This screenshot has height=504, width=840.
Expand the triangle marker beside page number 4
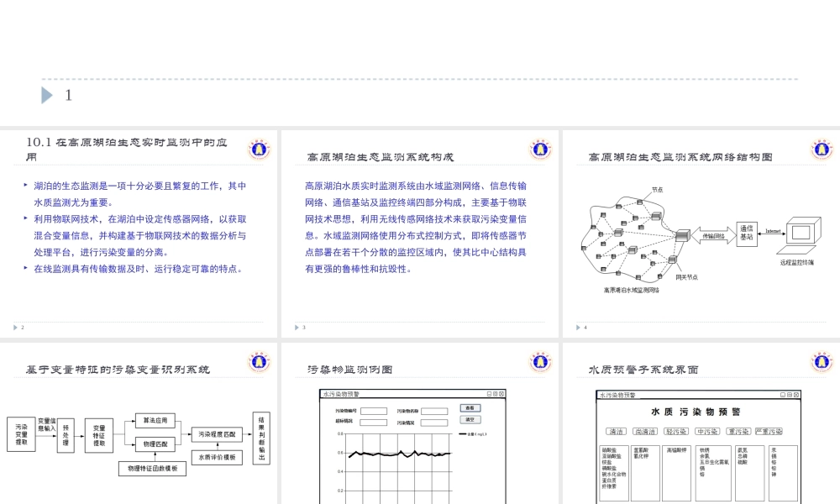tap(577, 327)
